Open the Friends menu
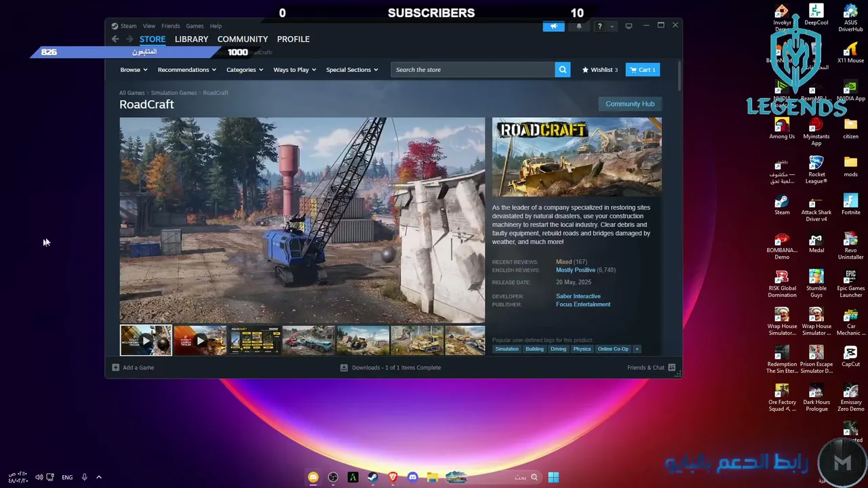Screen dimensions: 868x488 pyautogui.click(x=170, y=26)
